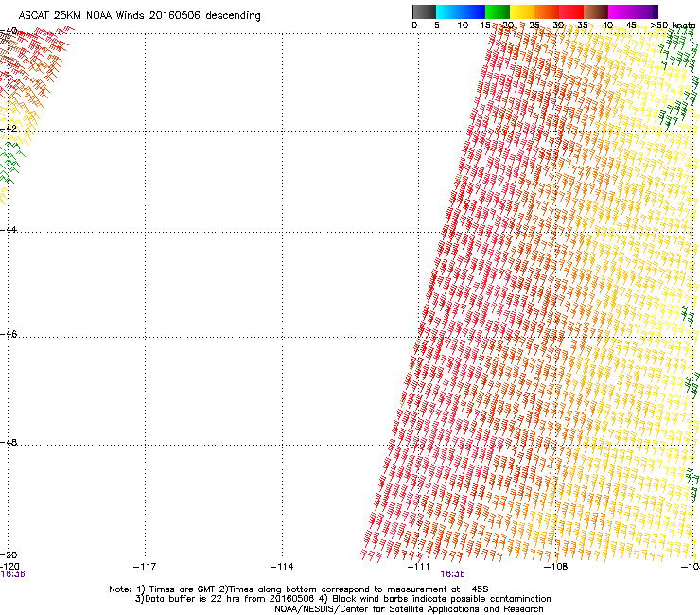Click the '45' label under the color scale

(x=631, y=26)
